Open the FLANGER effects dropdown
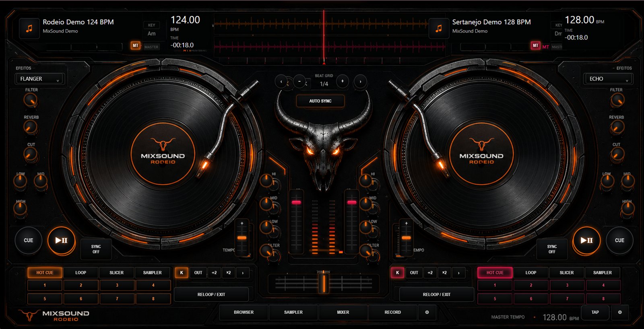The height and width of the screenshot is (329, 644). pos(39,79)
